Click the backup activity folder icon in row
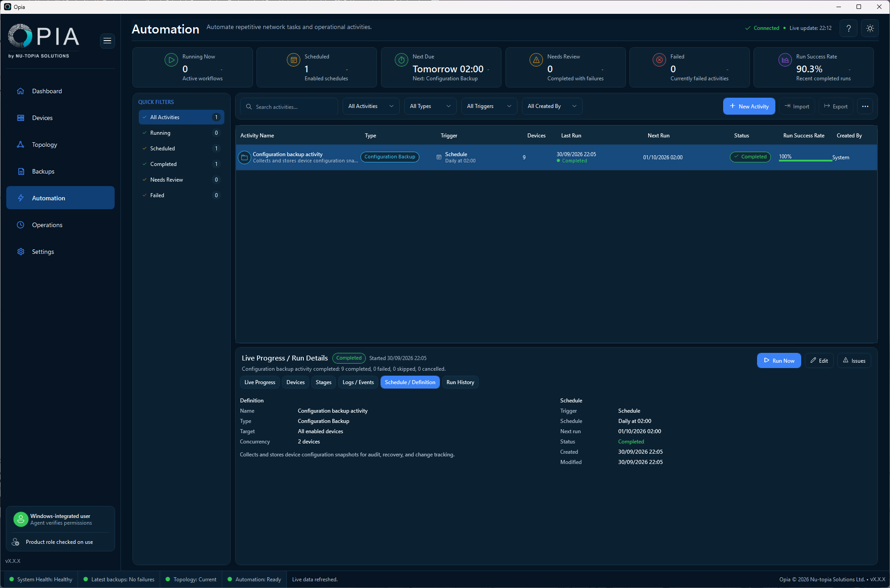This screenshot has width=890, height=588. coord(244,157)
